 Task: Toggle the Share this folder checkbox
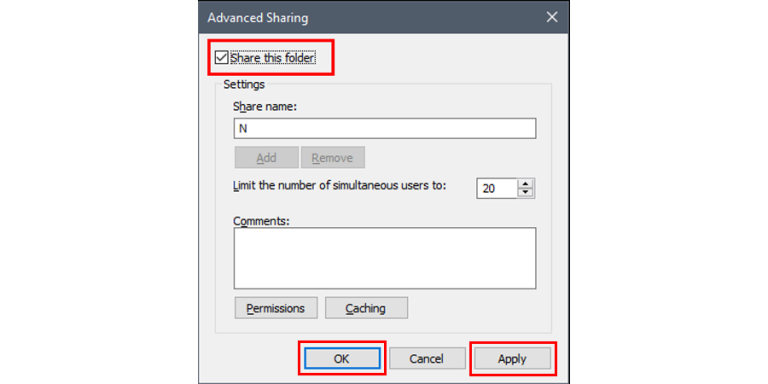pos(222,58)
